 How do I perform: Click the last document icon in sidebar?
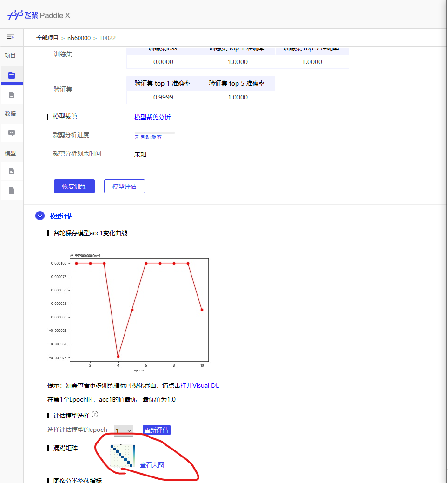(12, 191)
